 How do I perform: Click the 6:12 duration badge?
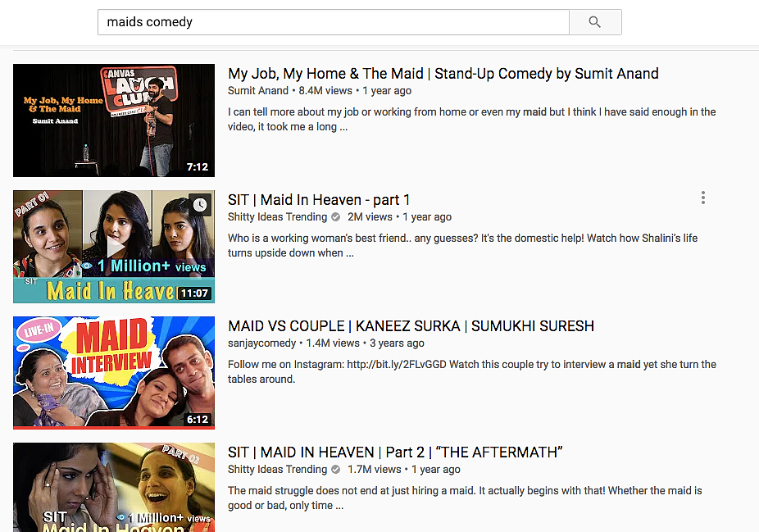pos(198,420)
